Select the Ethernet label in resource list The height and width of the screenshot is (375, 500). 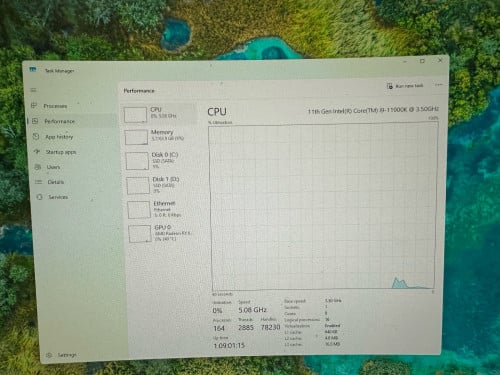click(x=164, y=203)
